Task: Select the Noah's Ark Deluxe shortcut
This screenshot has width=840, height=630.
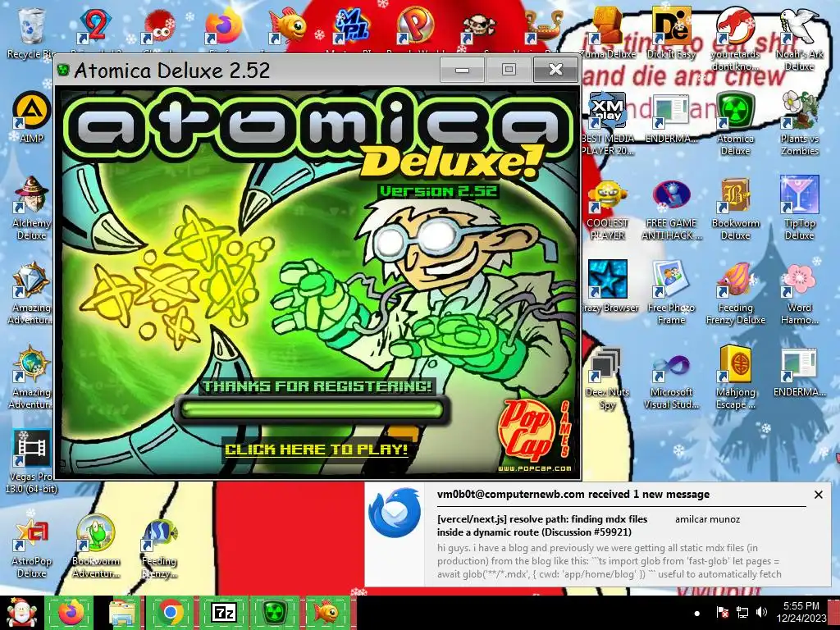Action: coord(799,39)
